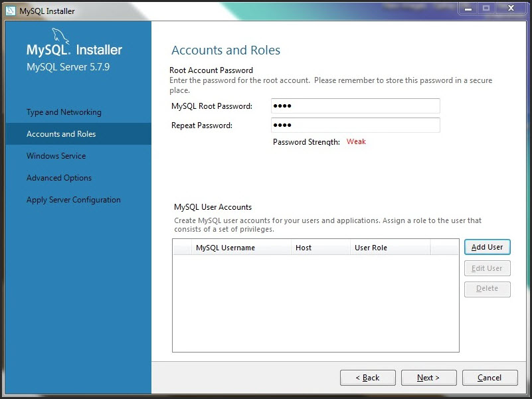The height and width of the screenshot is (399, 532).
Task: Click the Root Account Password heading
Action: (211, 70)
